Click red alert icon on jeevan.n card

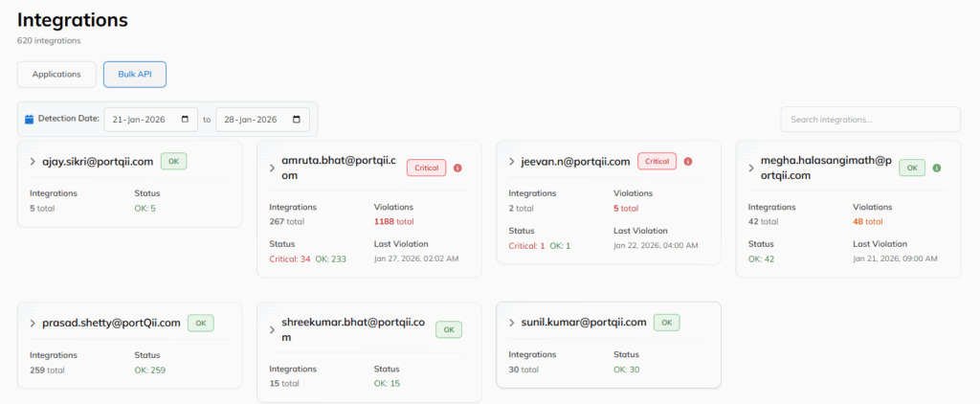click(688, 161)
